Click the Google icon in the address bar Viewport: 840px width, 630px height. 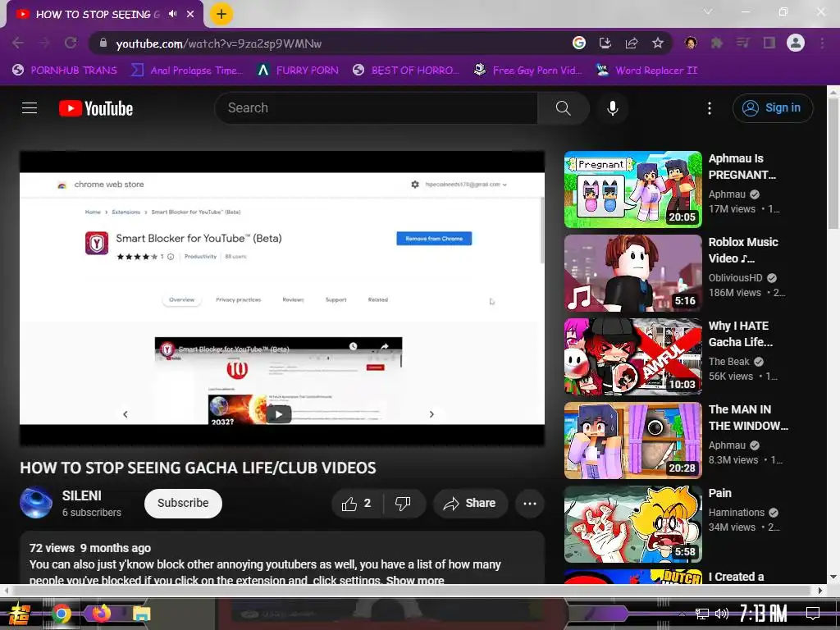click(579, 43)
